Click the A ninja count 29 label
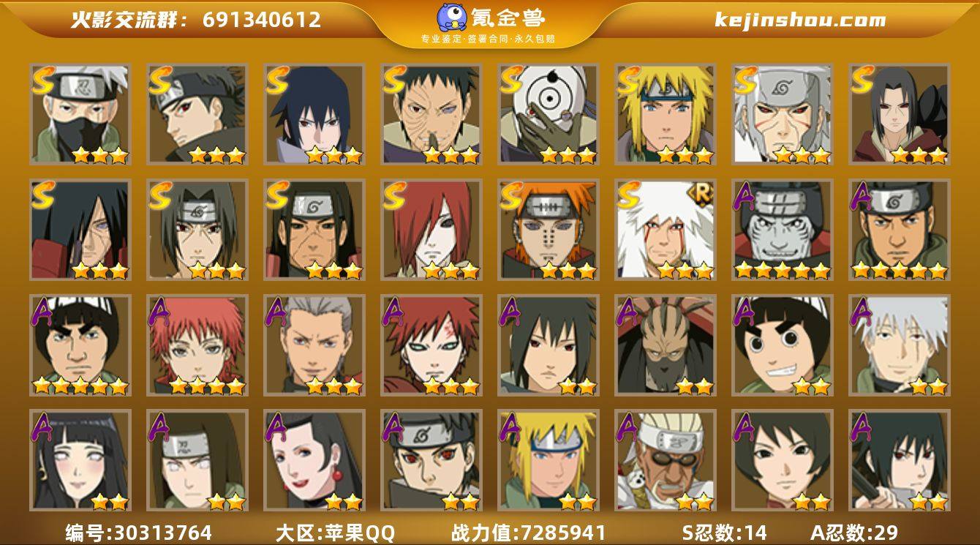 (x=853, y=533)
